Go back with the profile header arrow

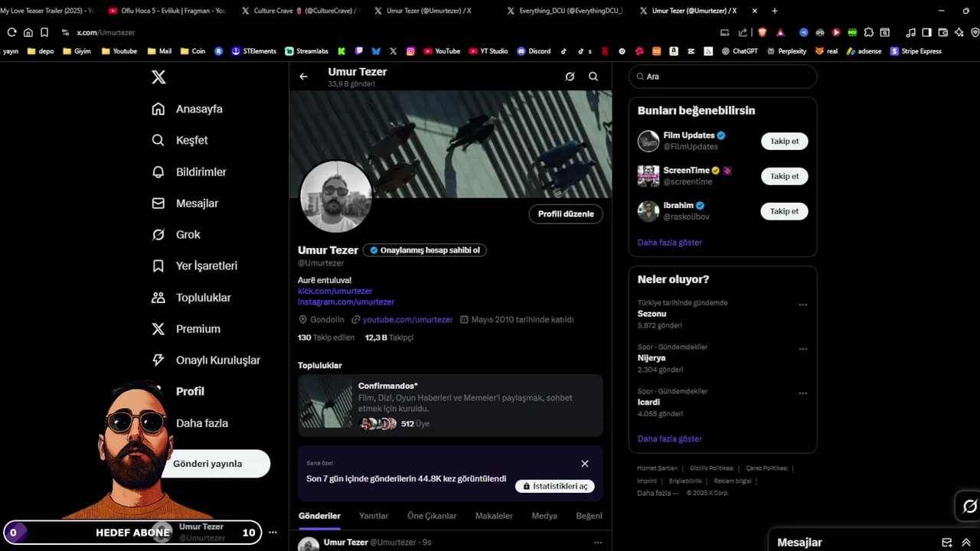303,77
